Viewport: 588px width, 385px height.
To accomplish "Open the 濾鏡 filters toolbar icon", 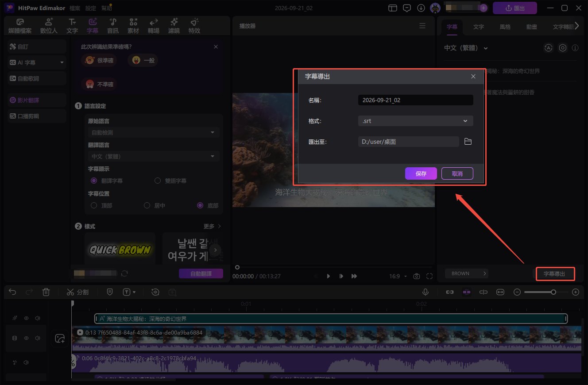I will pos(174,26).
